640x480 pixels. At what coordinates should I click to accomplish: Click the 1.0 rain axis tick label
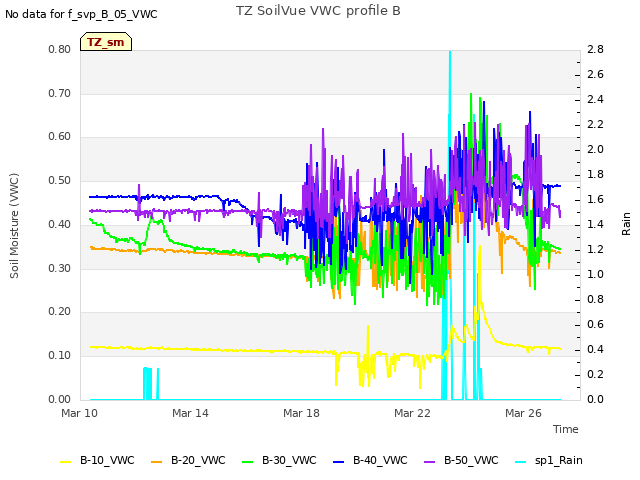click(x=596, y=275)
